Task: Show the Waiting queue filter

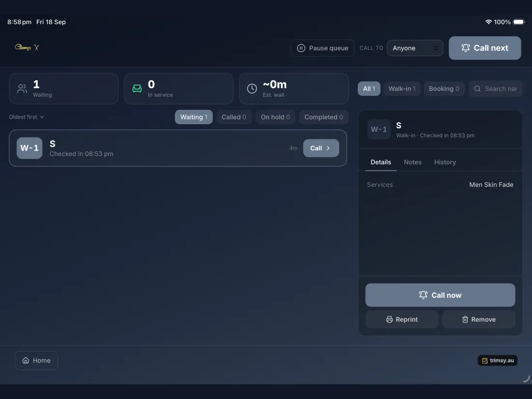Action: pos(194,117)
